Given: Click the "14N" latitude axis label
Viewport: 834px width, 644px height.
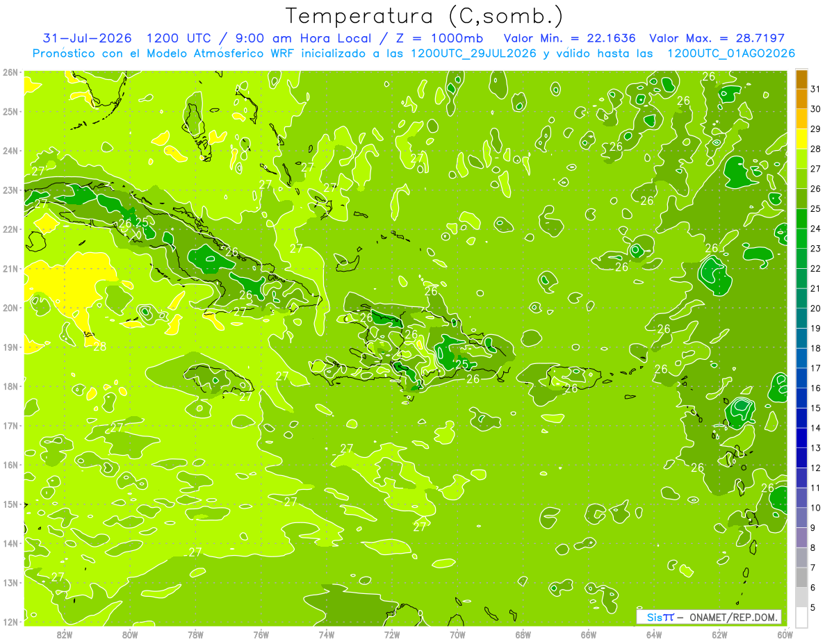Looking at the screenshot, I should (10, 543).
